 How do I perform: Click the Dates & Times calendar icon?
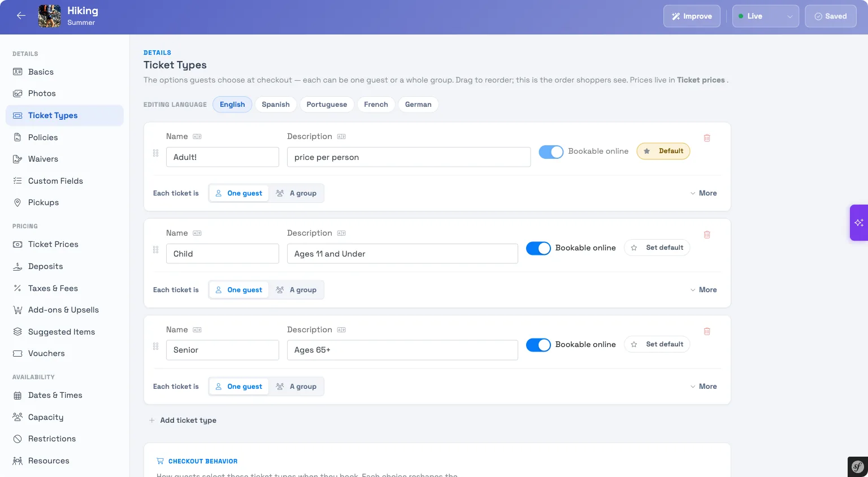tap(18, 395)
